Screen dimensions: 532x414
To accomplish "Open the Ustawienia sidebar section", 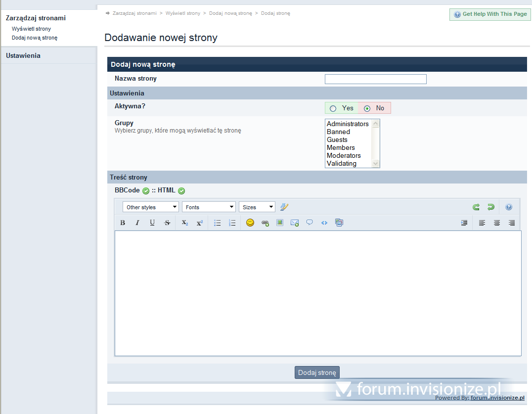I will click(23, 56).
